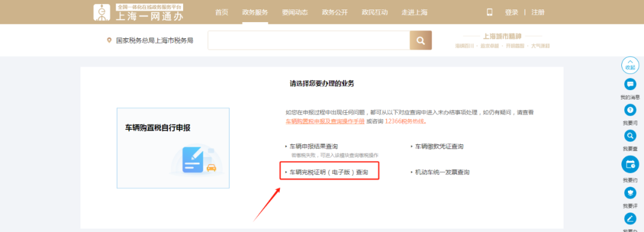This screenshot has width=644, height=232.
Task: Click the 我要问 question mark icon
Action: coord(630,110)
